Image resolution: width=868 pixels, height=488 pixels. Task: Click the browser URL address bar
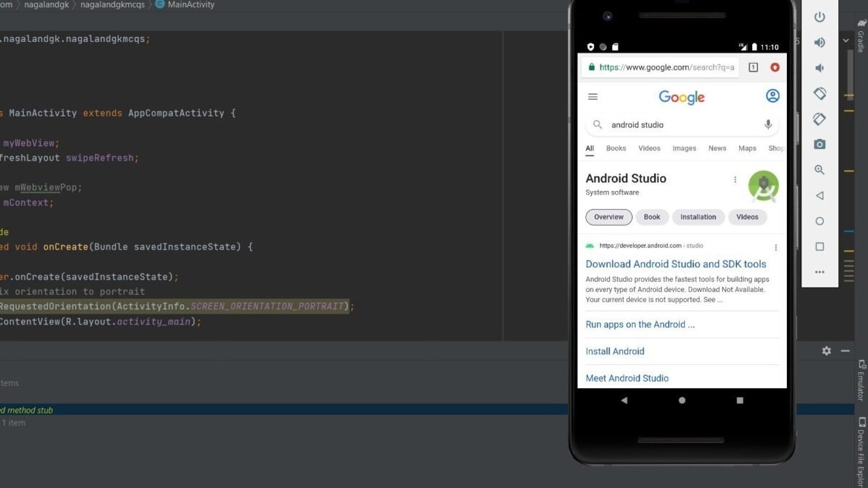point(662,67)
